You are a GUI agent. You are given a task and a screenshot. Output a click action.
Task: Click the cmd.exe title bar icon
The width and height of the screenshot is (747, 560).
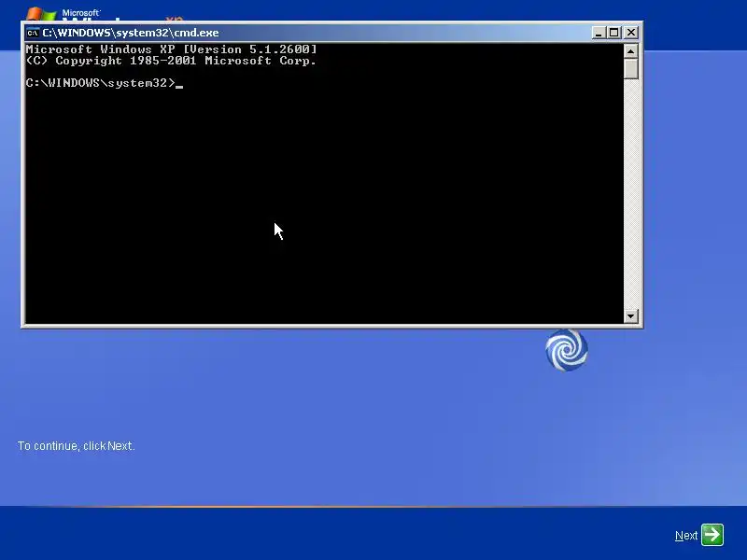(33, 33)
